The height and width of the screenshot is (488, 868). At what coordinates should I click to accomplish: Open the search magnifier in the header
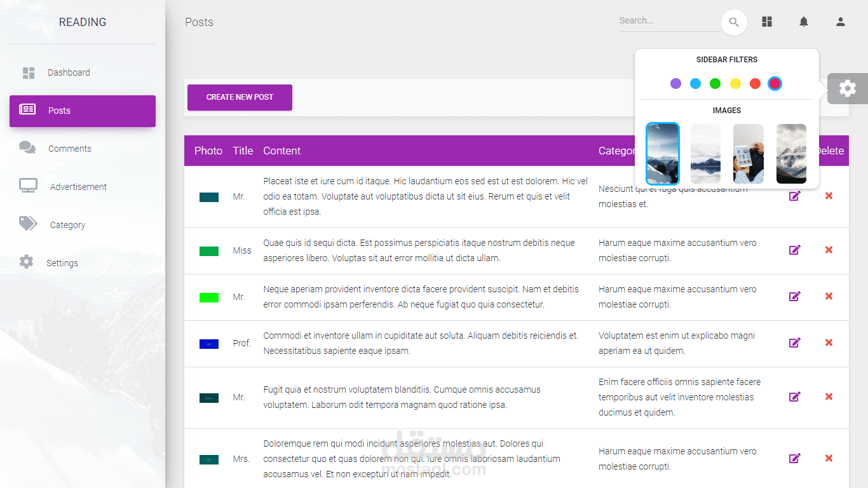pos(734,22)
